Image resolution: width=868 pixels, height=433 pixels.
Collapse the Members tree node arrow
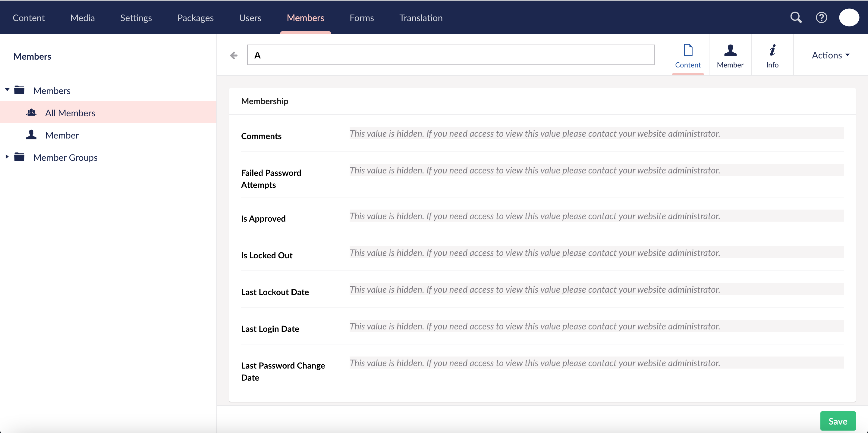(x=7, y=90)
